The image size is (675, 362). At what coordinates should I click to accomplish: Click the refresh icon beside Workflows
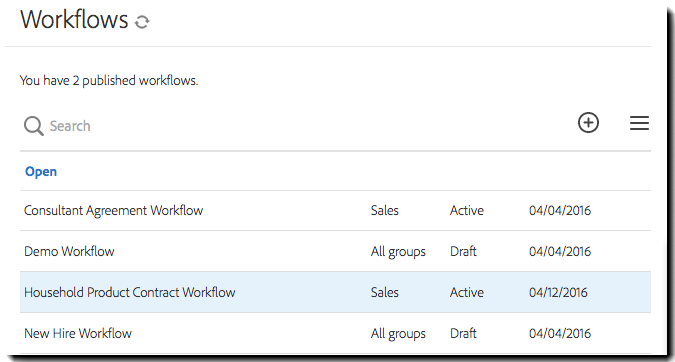[142, 22]
